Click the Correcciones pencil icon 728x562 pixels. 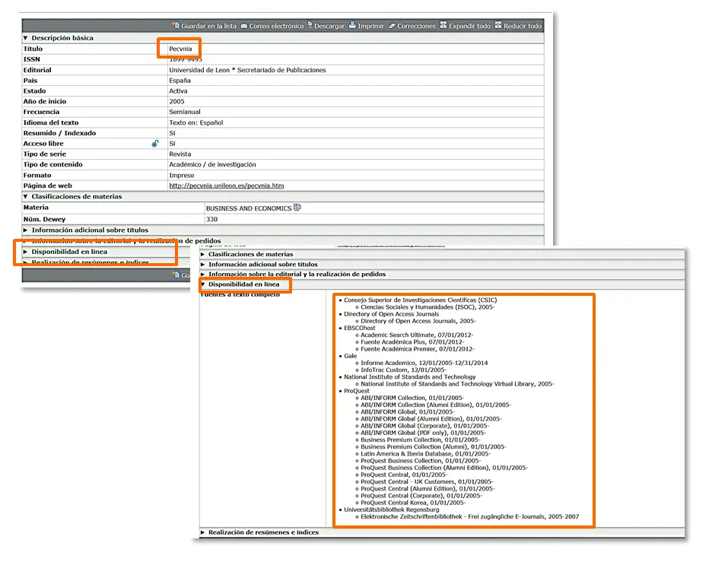(x=392, y=26)
